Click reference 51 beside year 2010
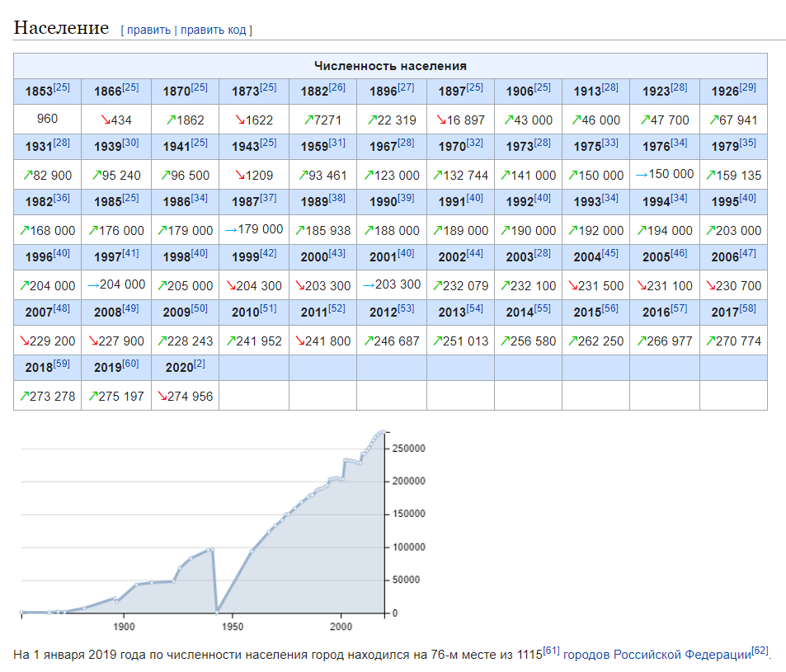786x672 pixels. 268,308
